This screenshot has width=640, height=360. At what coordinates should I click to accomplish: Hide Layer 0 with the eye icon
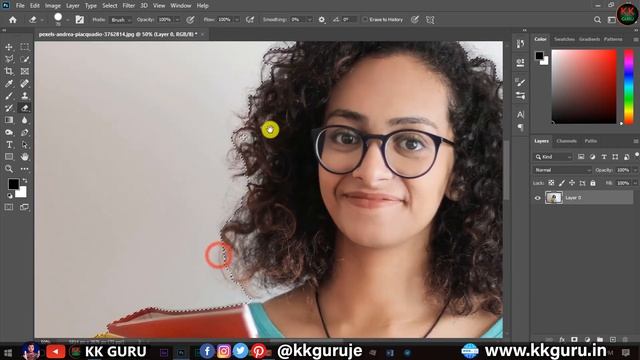(x=538, y=198)
